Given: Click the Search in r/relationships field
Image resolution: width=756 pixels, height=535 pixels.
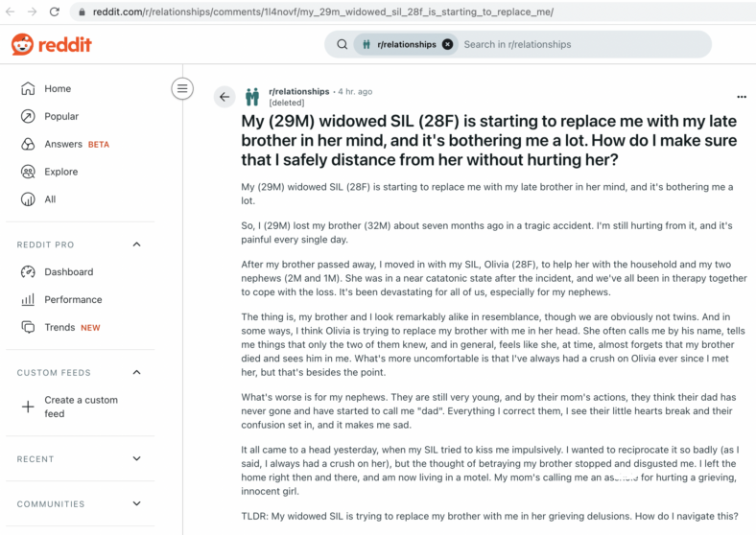Looking at the screenshot, I should pos(583,44).
